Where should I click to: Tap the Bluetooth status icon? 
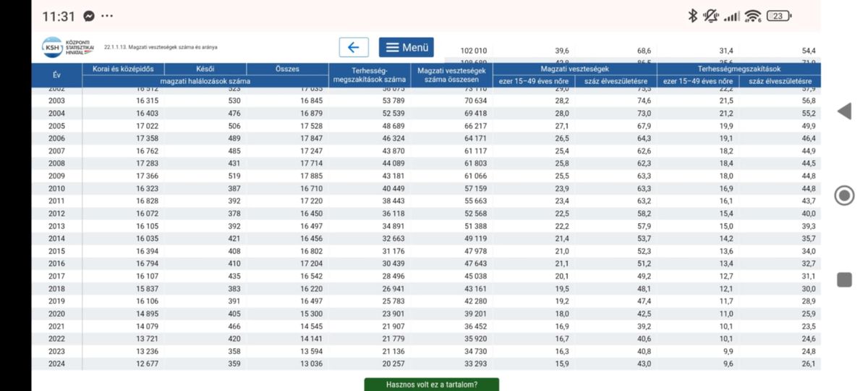pos(692,16)
